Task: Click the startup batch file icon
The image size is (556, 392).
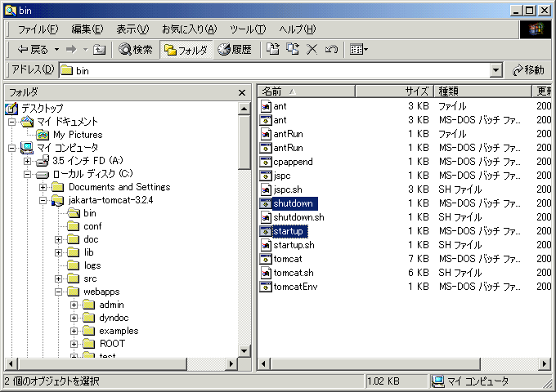Action: (x=265, y=231)
